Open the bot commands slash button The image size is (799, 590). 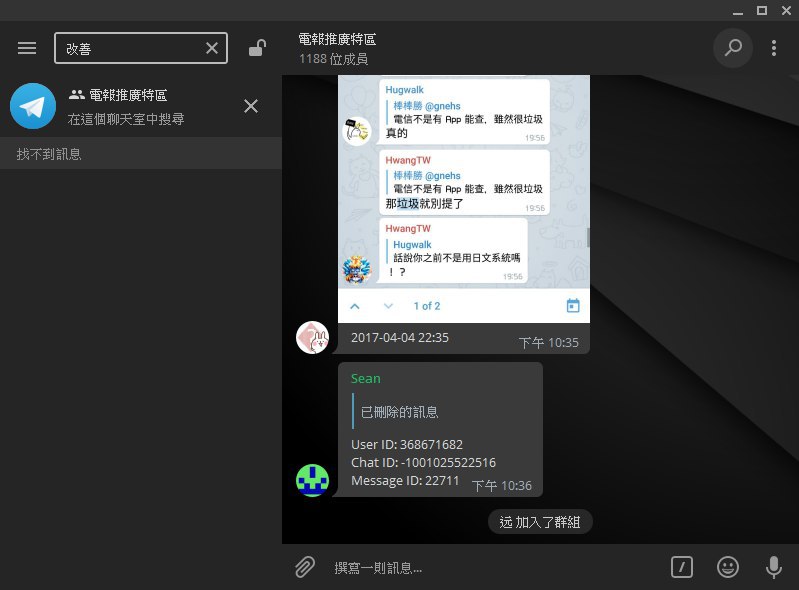click(x=682, y=567)
